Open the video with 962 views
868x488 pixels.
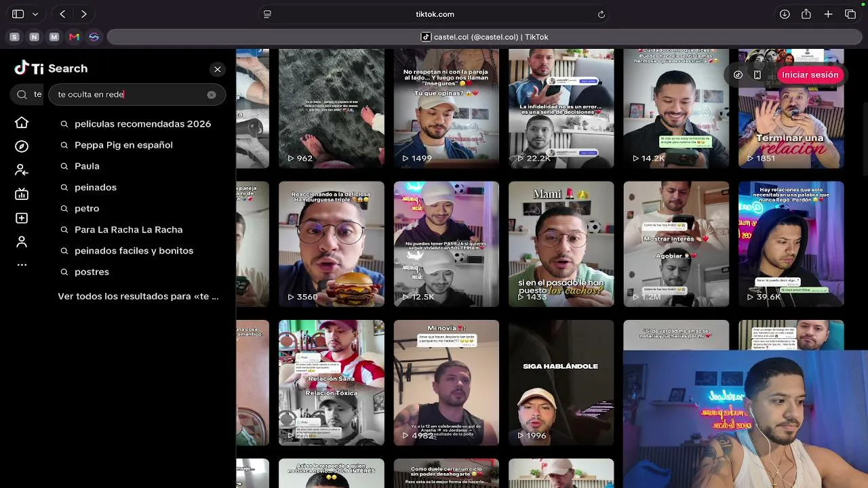332,108
